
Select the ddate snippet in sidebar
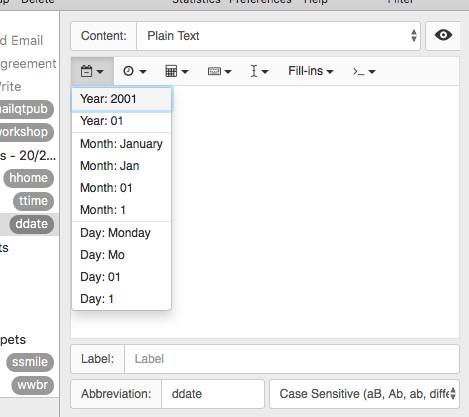tap(32, 224)
